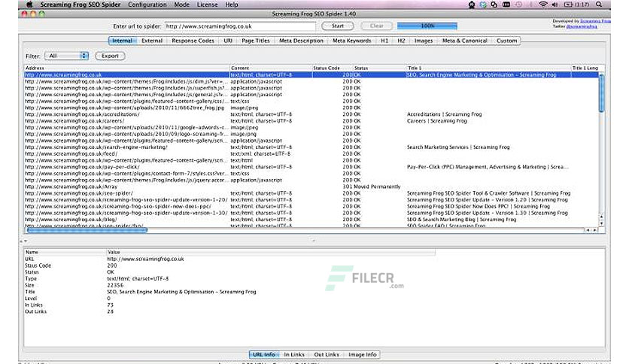Open the Filter All dropdown

[67, 56]
